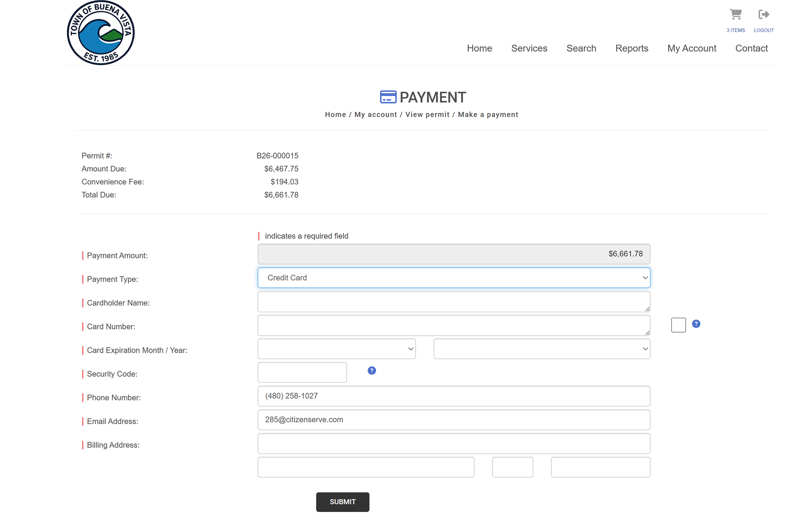
Task: Open the Reports menu
Action: pyautogui.click(x=632, y=48)
